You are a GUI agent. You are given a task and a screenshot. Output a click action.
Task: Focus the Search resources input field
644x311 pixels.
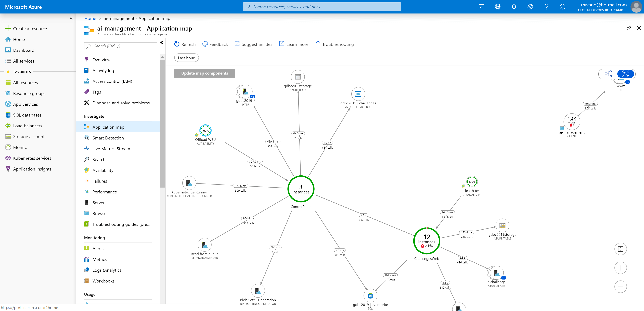tap(322, 7)
